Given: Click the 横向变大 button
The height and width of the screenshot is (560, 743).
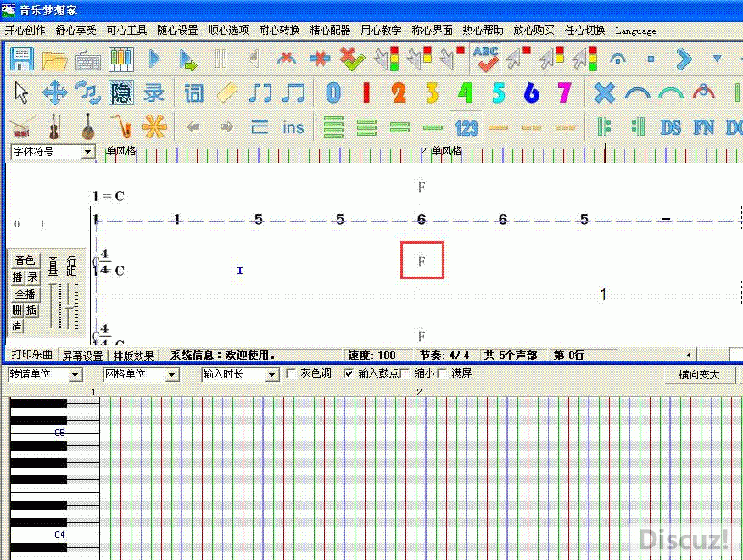Looking at the screenshot, I should [x=700, y=375].
